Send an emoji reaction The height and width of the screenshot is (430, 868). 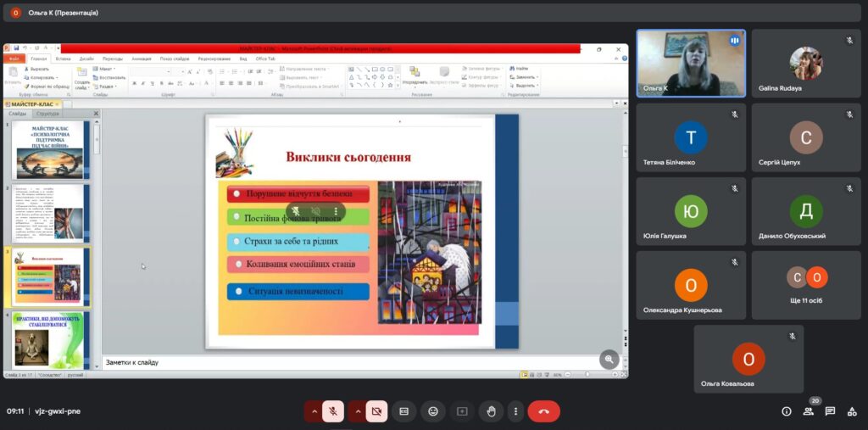(x=433, y=411)
